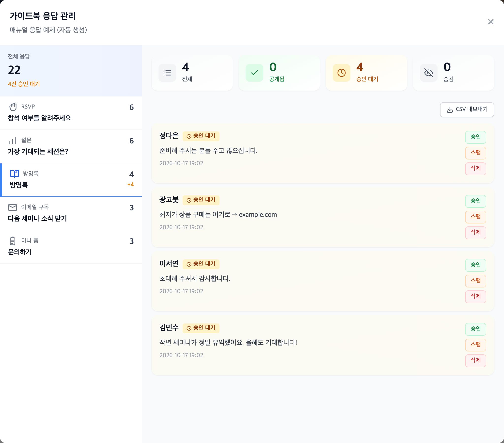Delete 김민수's entry
Image resolution: width=504 pixels, height=443 pixels.
[x=475, y=360]
